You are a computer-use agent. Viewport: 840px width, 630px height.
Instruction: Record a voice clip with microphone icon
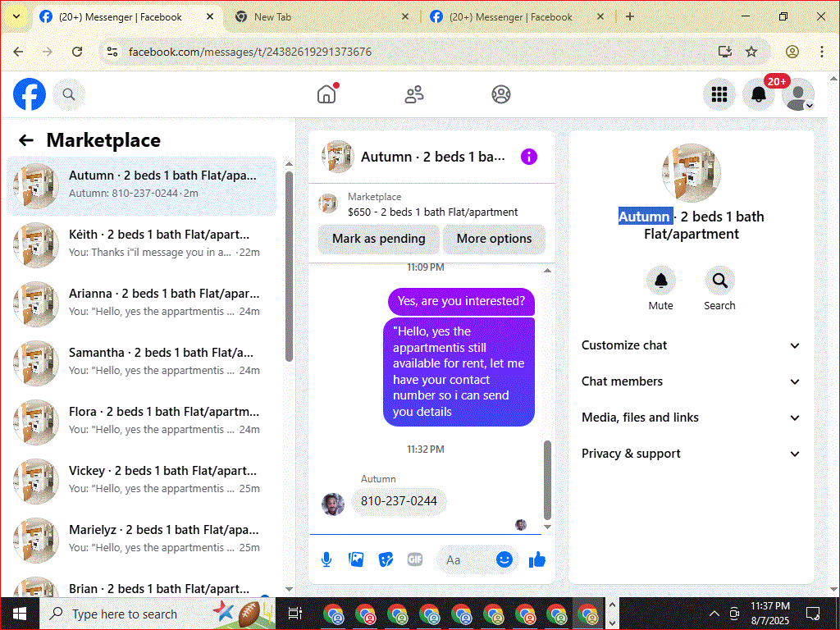point(326,559)
